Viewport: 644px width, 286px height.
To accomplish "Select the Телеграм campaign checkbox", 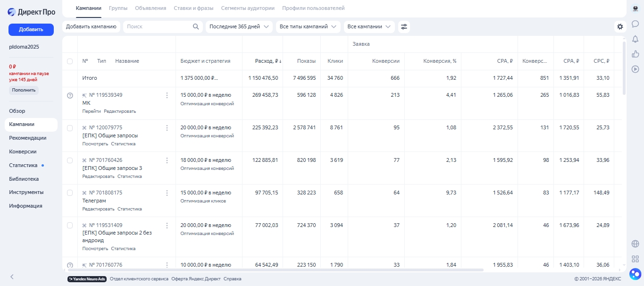I will point(70,193).
